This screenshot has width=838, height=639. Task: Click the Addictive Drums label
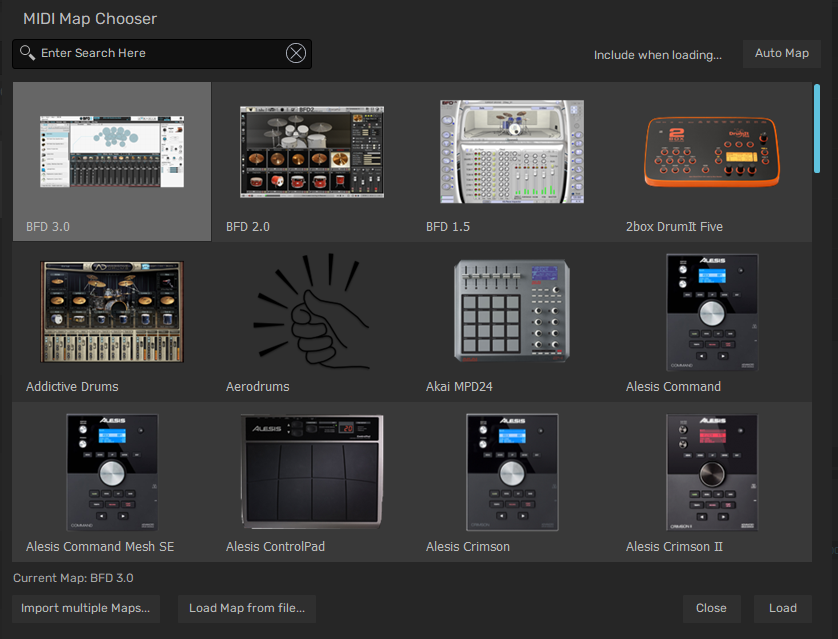[x=72, y=386]
